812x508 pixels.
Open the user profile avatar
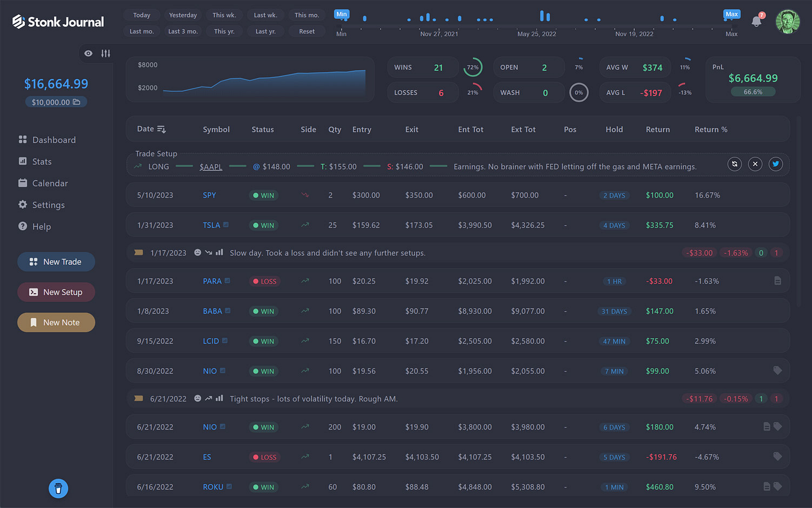788,22
